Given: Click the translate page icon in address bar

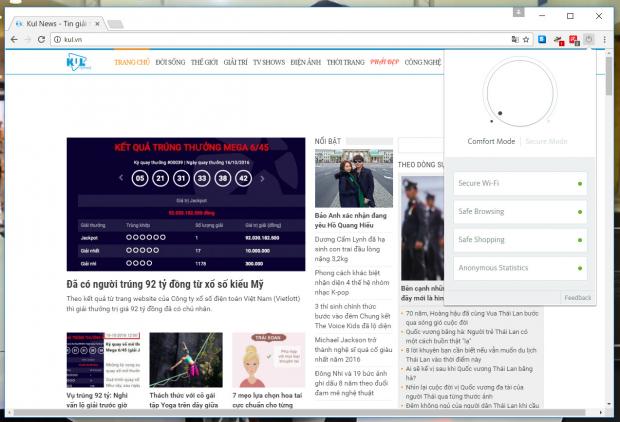Looking at the screenshot, I should click(513, 39).
